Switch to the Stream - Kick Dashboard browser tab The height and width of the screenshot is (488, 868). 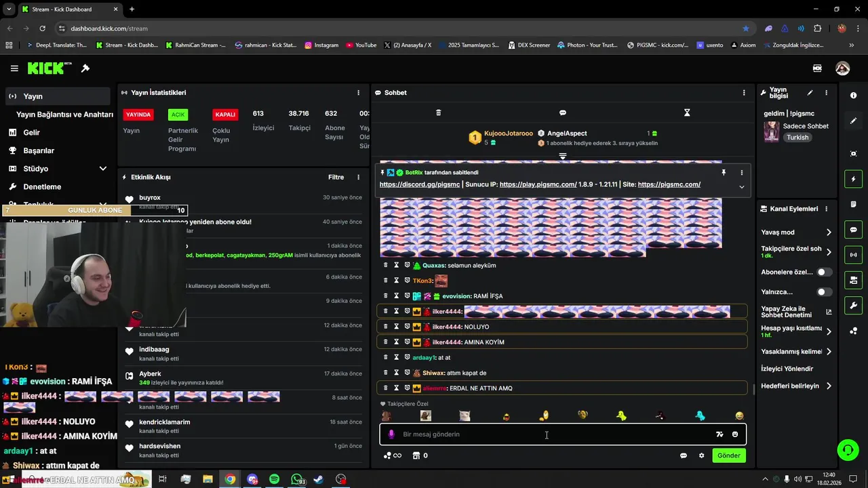[70, 9]
